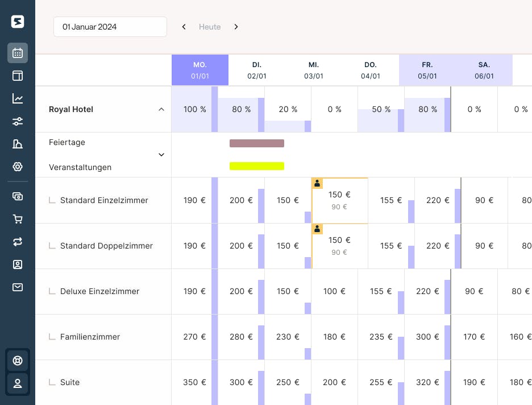This screenshot has width=532, height=405.
Task: Click the yellow Veranstaltungen event bar
Action: (257, 166)
